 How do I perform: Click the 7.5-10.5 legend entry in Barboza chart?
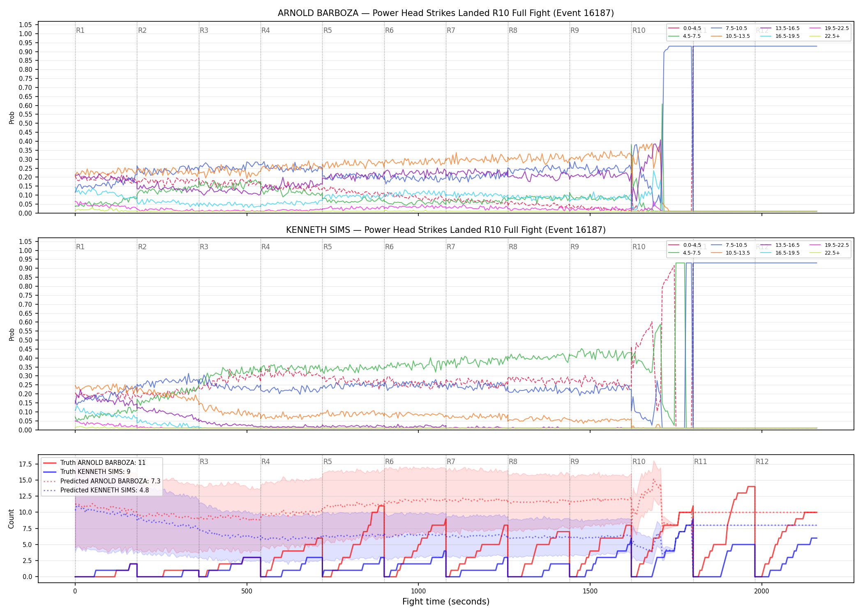point(729,28)
